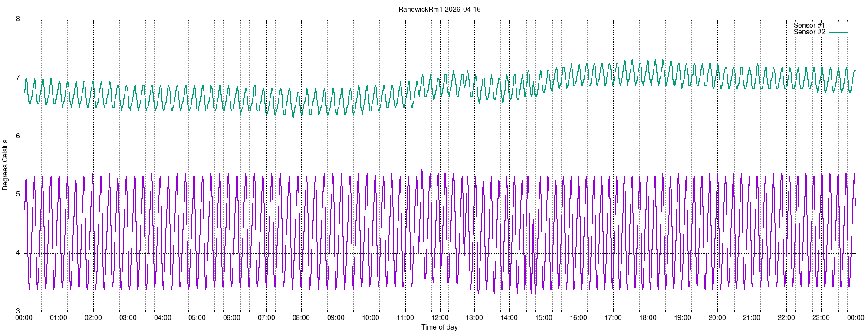Select the 21:00 time tick label

[752, 317]
